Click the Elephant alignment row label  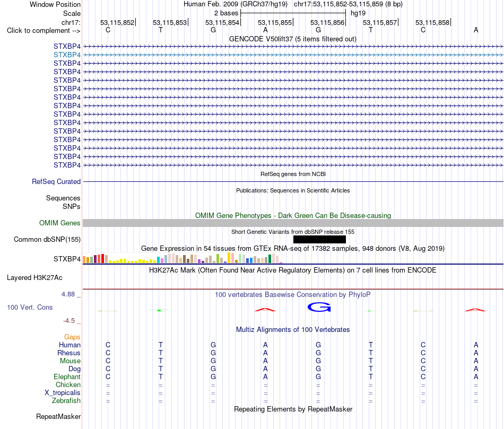pyautogui.click(x=67, y=377)
